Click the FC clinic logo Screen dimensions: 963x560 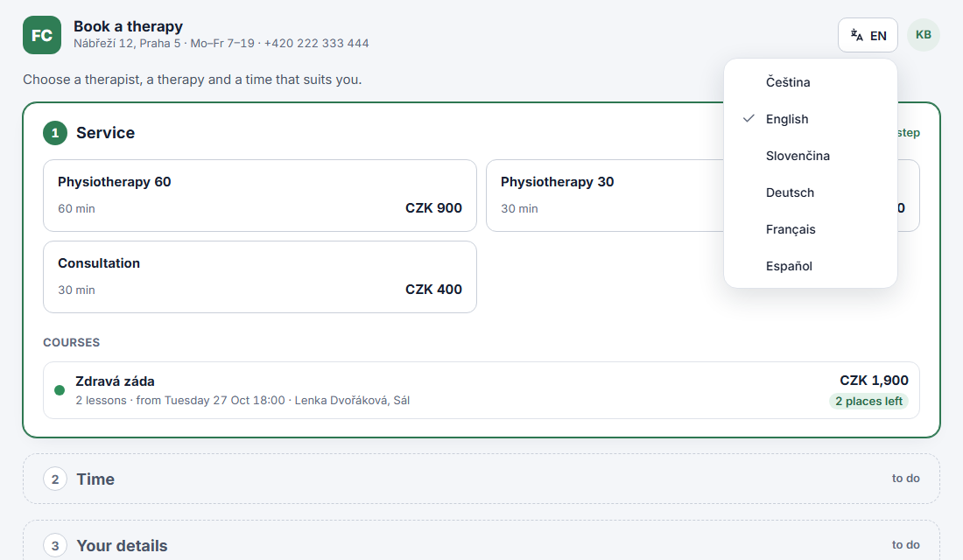pos(42,35)
